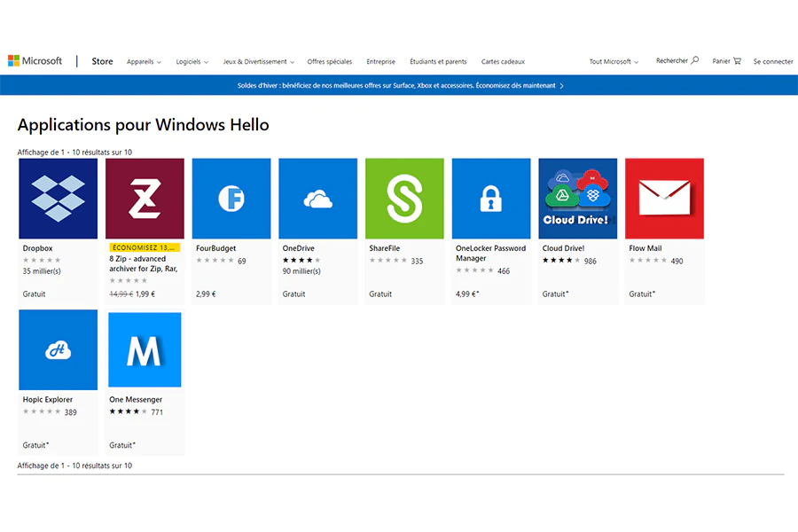Click the Soldes d'hiver promotional banner
This screenshot has width=798, height=532.
[x=399, y=86]
